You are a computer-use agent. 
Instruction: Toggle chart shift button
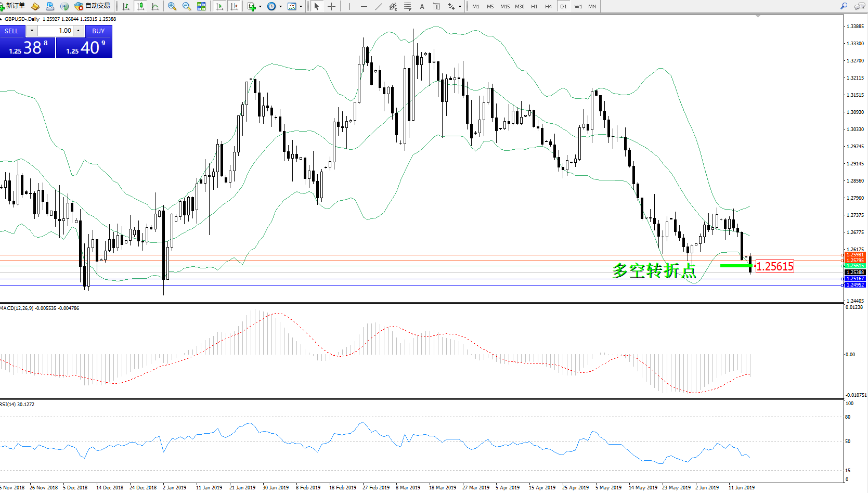pyautogui.click(x=234, y=6)
